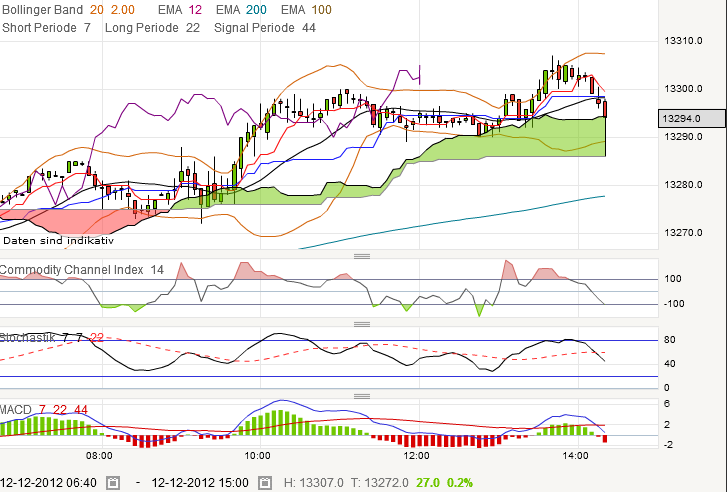This screenshot has height=492, width=727.
Task: Click the 10:00 time axis label
Action: [258, 456]
